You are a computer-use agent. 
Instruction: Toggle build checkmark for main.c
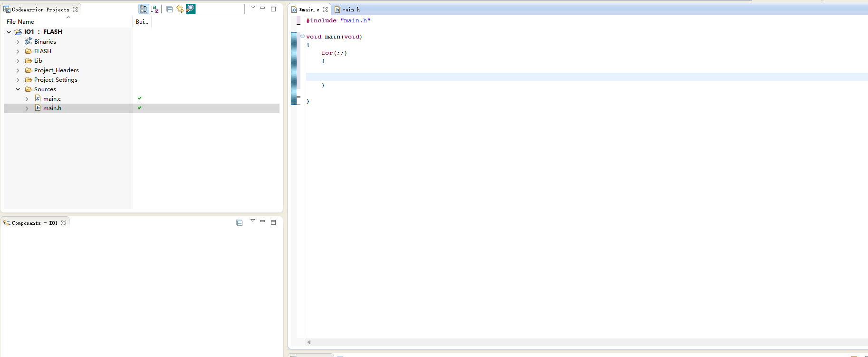[x=140, y=98]
